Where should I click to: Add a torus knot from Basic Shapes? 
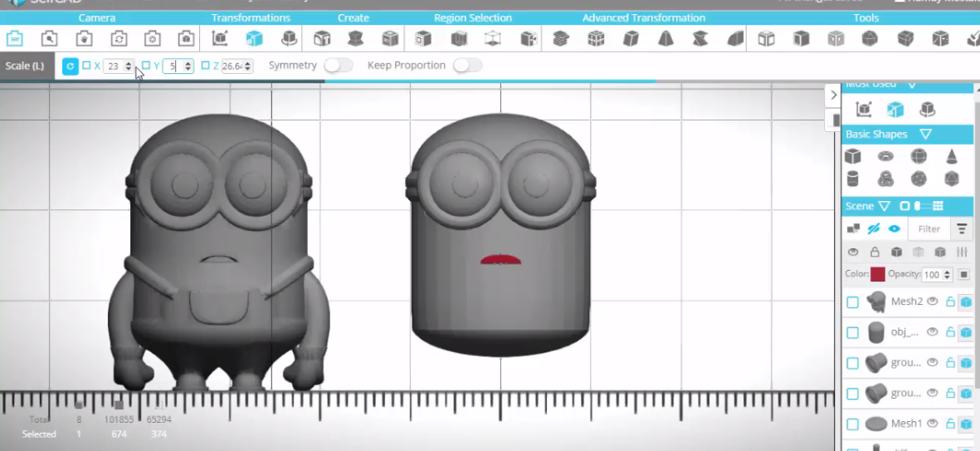click(x=885, y=179)
